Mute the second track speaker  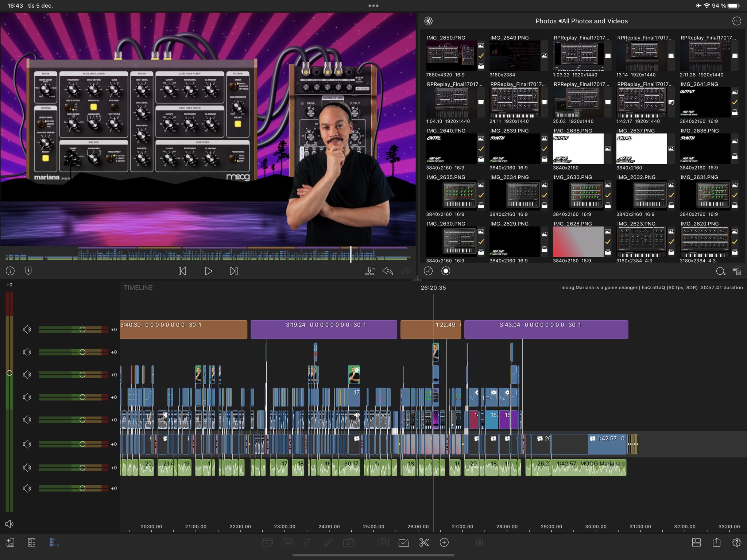[x=27, y=352]
